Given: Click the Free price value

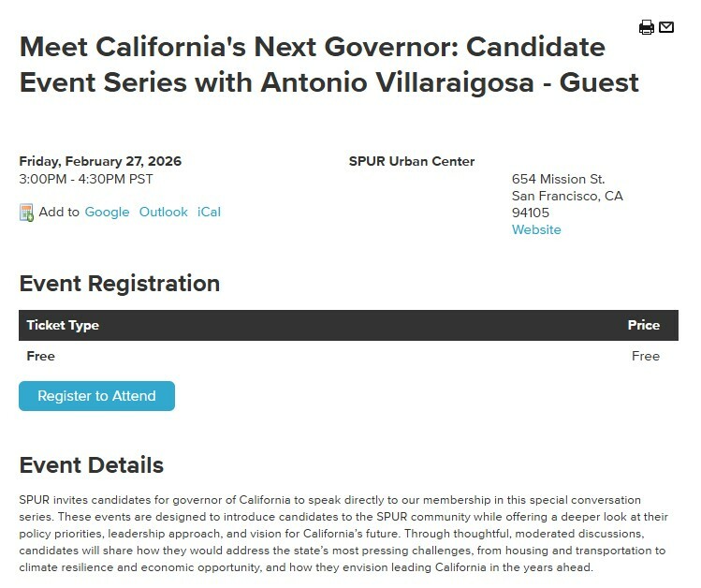Looking at the screenshot, I should (646, 356).
